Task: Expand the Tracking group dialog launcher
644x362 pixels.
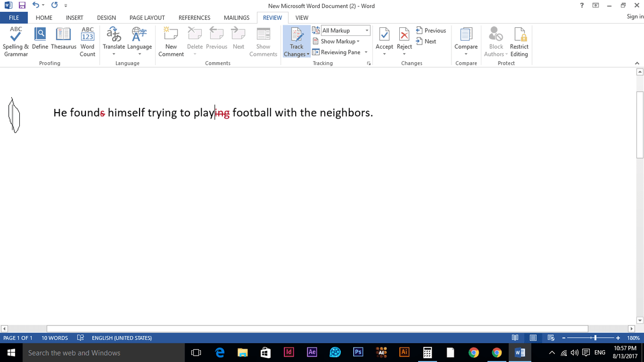Action: click(369, 63)
